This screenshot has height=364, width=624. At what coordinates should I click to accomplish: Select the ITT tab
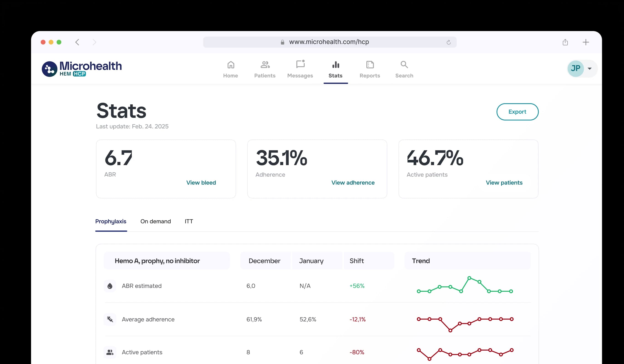(x=189, y=221)
